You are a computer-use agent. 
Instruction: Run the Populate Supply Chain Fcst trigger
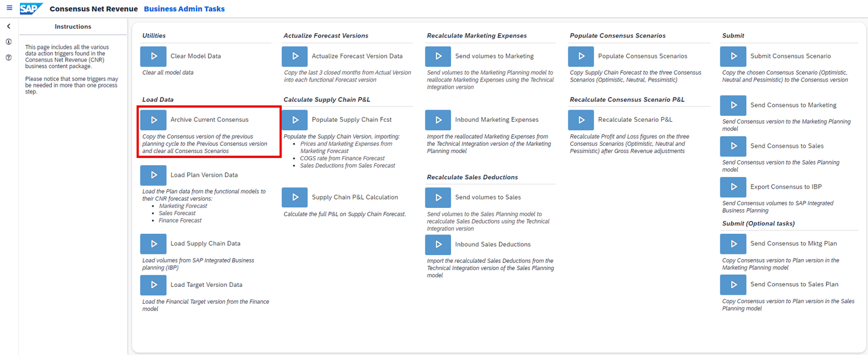coord(295,120)
